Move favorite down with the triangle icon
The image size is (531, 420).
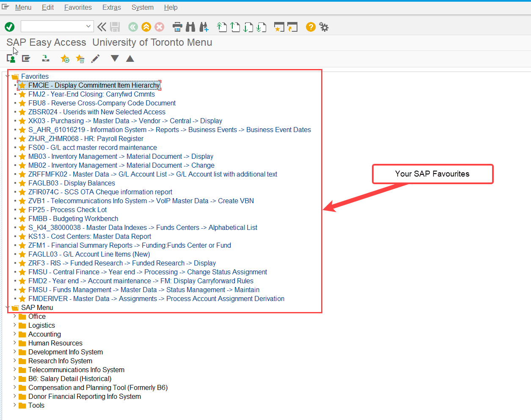[115, 58]
